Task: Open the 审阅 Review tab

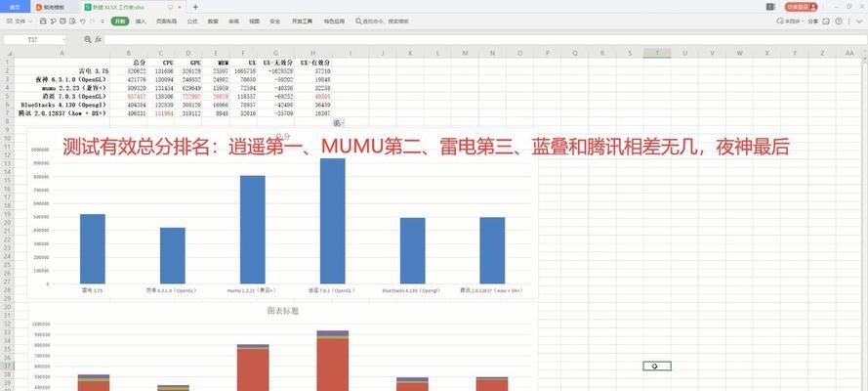Action: coord(233,22)
